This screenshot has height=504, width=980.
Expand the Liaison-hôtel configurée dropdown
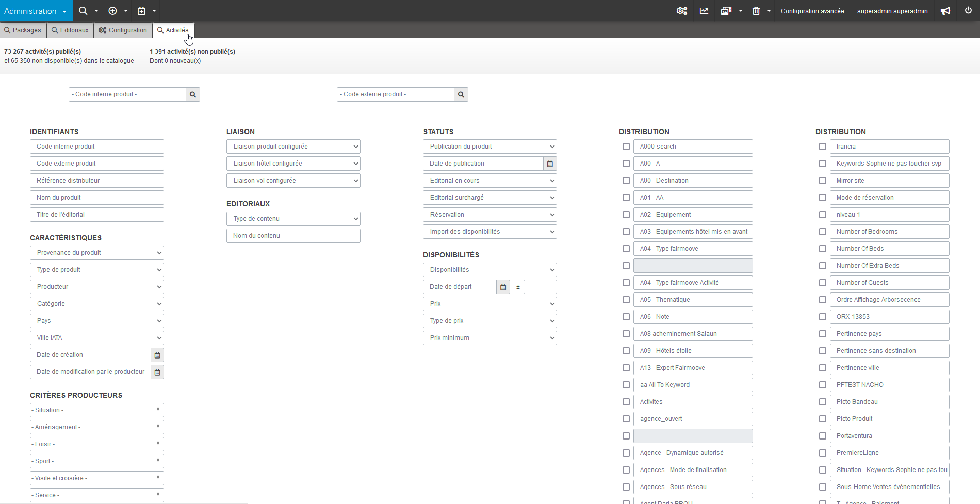293,164
